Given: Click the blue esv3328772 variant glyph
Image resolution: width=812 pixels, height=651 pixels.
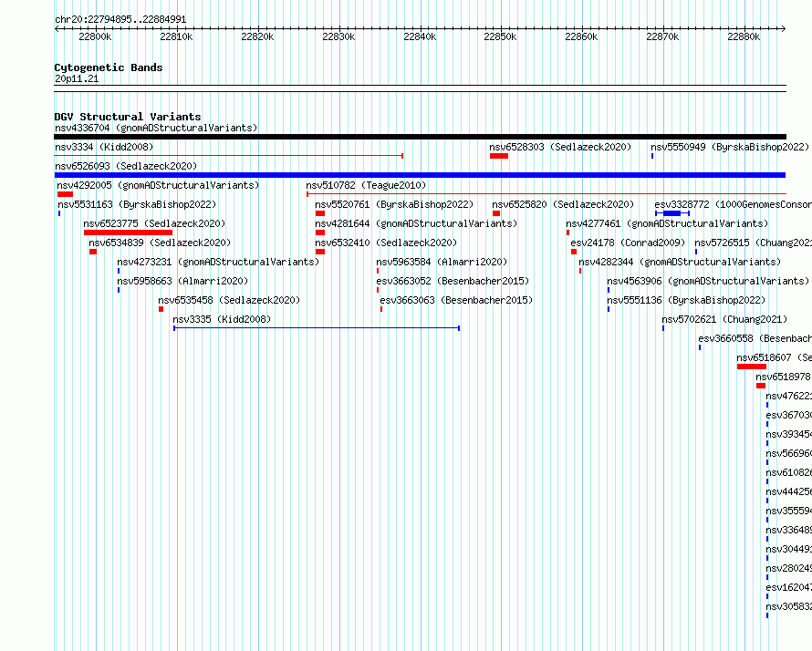Looking at the screenshot, I should [x=672, y=213].
